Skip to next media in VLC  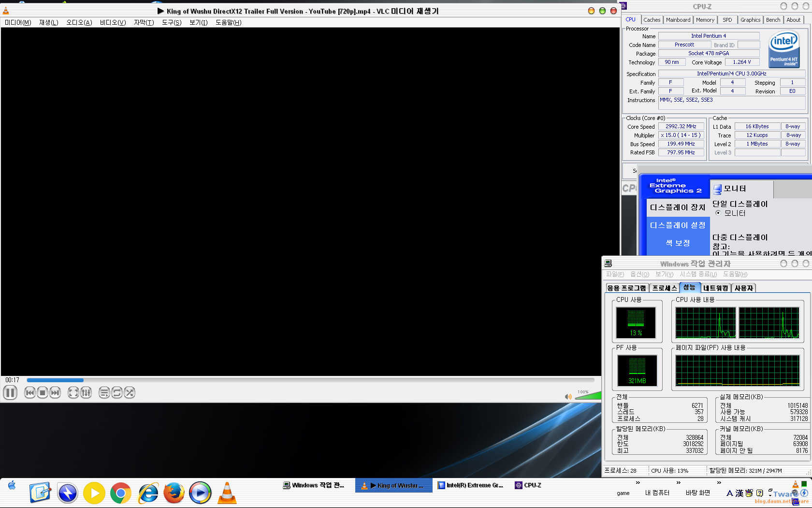pyautogui.click(x=56, y=393)
